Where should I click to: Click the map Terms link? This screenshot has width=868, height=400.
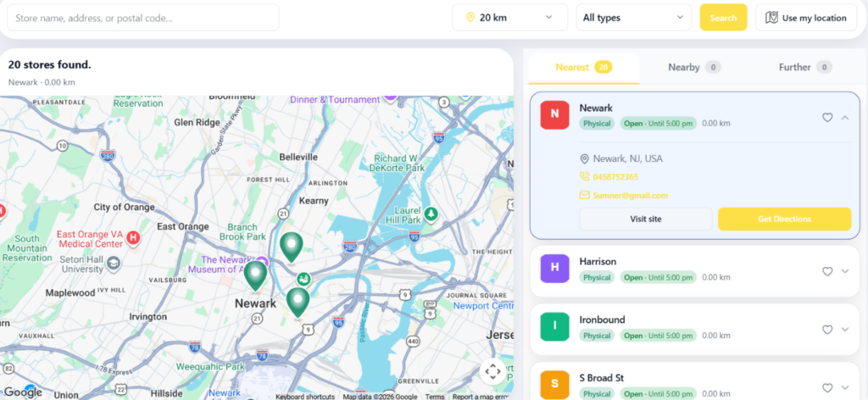pos(435,396)
